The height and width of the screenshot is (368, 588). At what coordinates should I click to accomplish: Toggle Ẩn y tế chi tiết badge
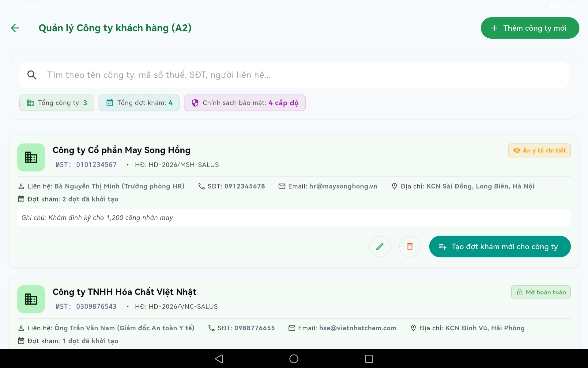tap(539, 150)
